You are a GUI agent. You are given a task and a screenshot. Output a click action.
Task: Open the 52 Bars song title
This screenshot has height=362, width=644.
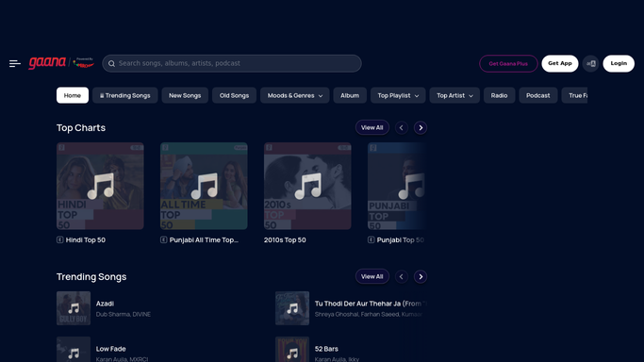pos(326,349)
